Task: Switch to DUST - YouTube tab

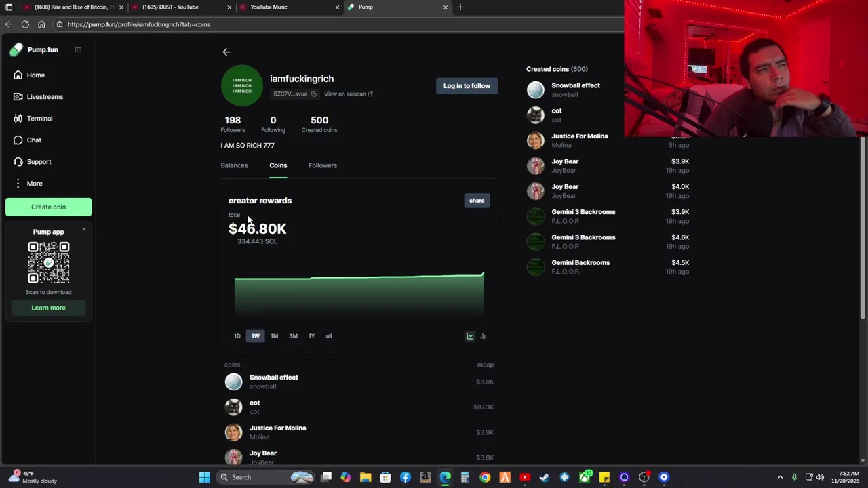Action: tap(181, 7)
